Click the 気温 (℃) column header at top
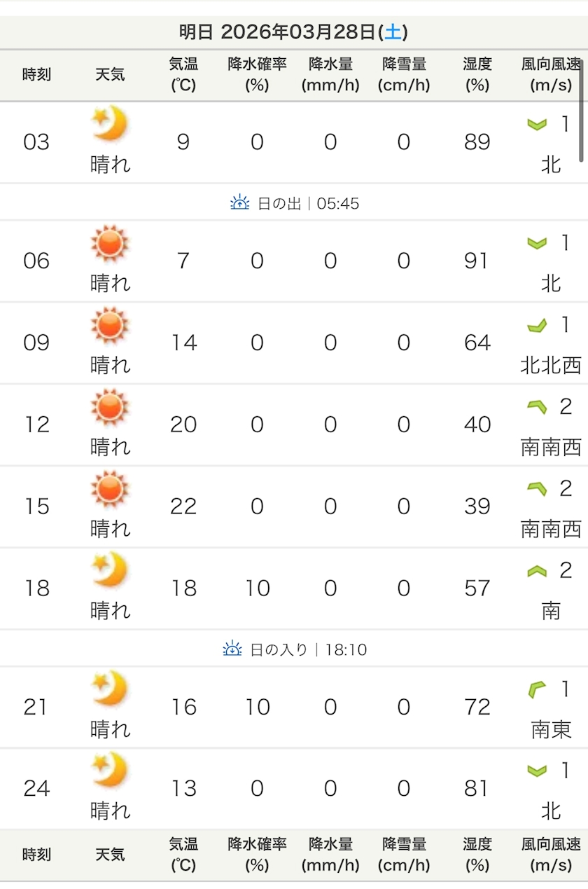The height and width of the screenshot is (889, 588). 183,75
